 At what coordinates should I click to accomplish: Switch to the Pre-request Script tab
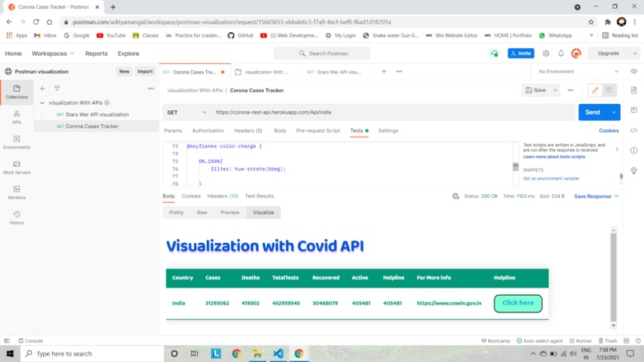318,131
